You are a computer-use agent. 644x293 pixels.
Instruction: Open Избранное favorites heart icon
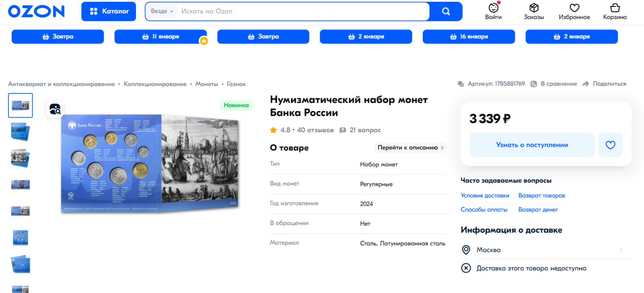574,11
